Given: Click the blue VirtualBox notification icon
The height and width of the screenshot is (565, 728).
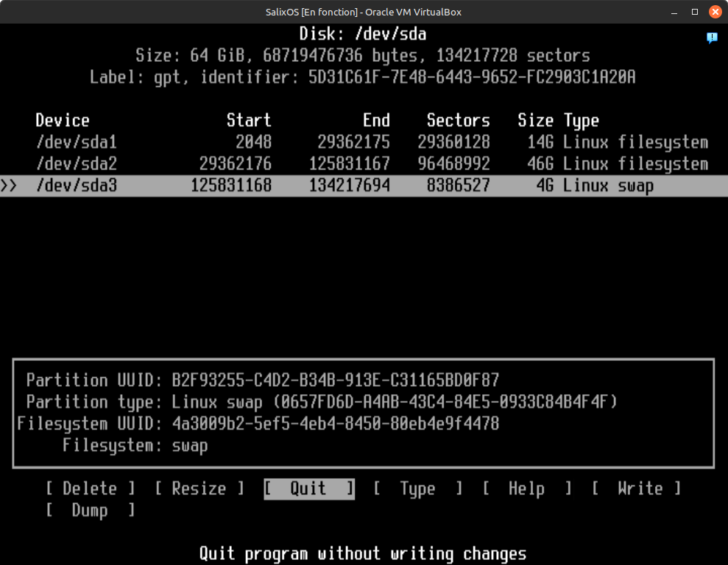Looking at the screenshot, I should 712,37.
